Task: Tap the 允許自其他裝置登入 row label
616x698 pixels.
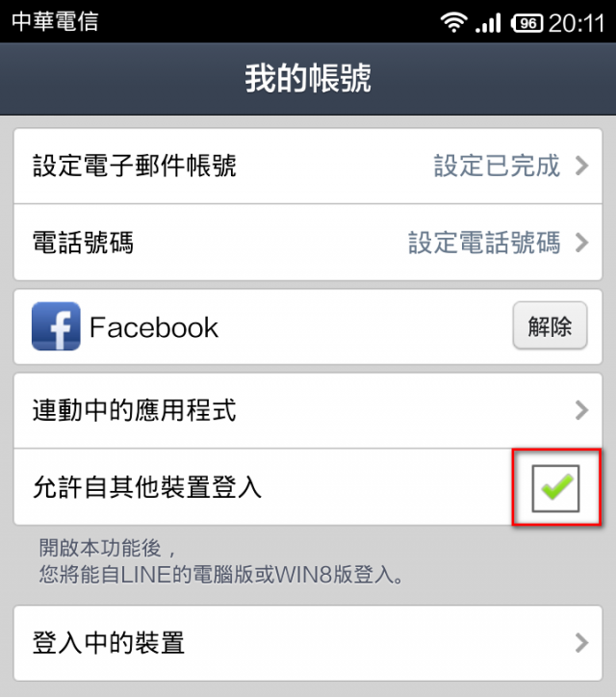Action: (147, 486)
